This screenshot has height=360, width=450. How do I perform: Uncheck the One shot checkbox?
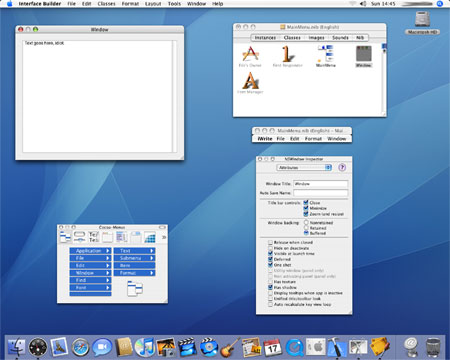pos(270,265)
